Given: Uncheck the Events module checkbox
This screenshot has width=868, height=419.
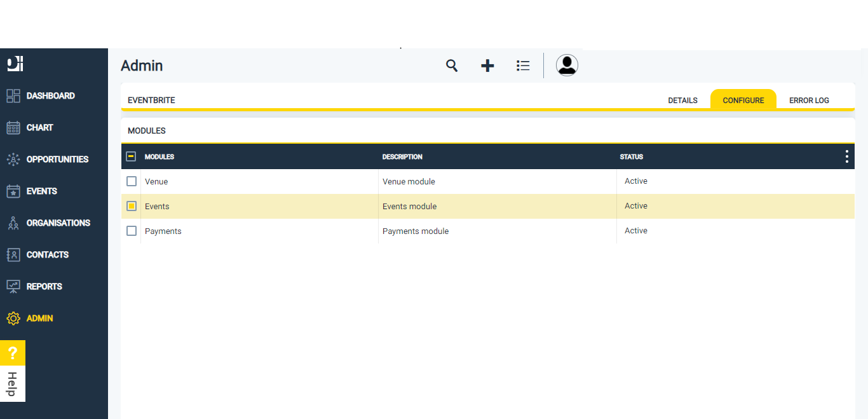Looking at the screenshot, I should coord(132,206).
